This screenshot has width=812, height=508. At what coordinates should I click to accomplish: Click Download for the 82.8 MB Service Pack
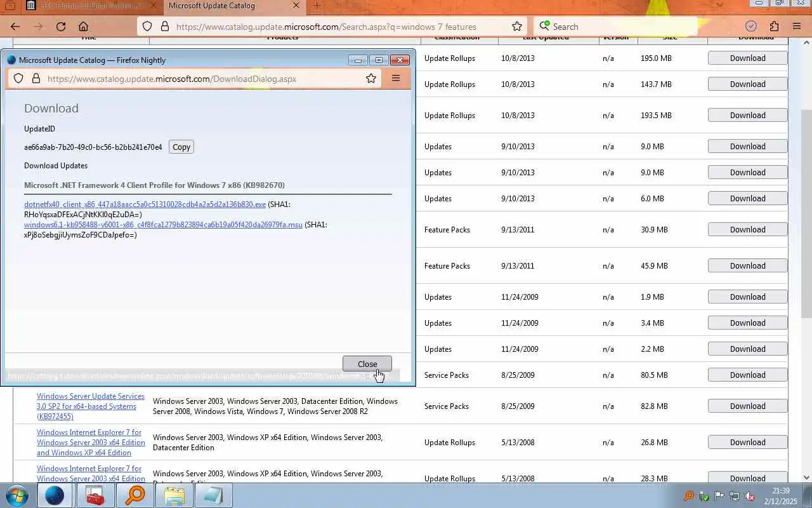[x=747, y=406]
